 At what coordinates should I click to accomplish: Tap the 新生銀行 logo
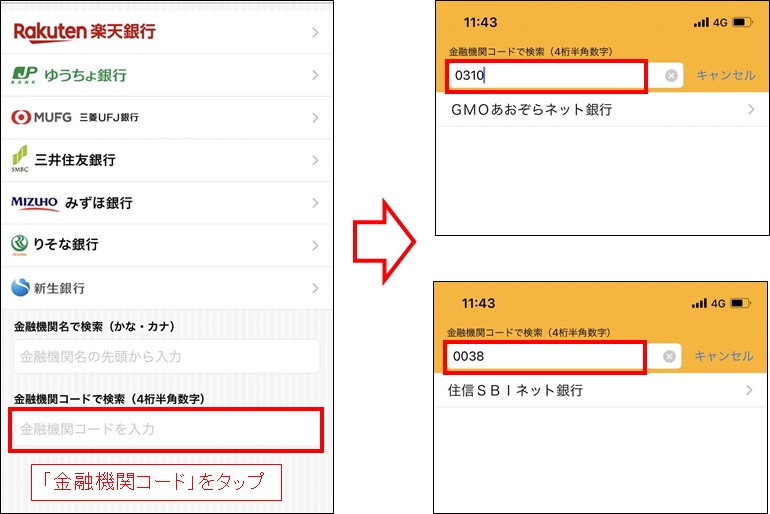[48, 288]
